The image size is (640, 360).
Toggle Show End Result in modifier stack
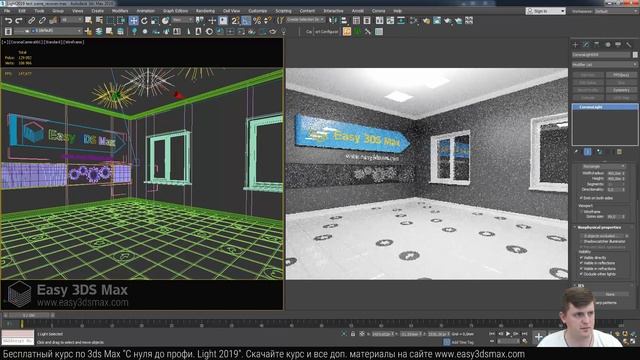coord(587,151)
